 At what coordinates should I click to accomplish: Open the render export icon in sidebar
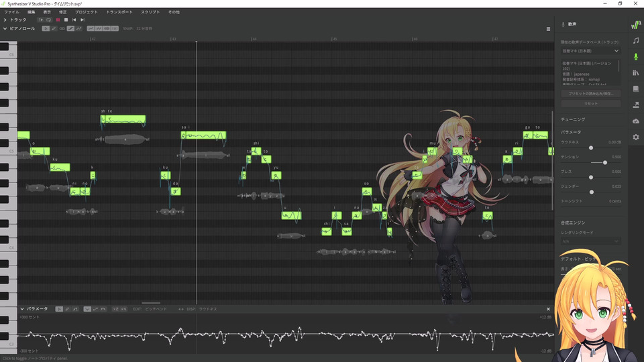(636, 105)
